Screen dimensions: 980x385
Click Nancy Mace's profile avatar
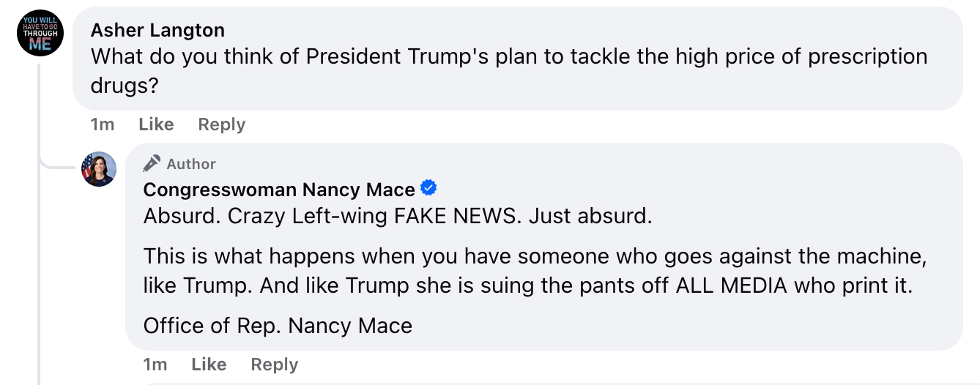pyautogui.click(x=99, y=169)
